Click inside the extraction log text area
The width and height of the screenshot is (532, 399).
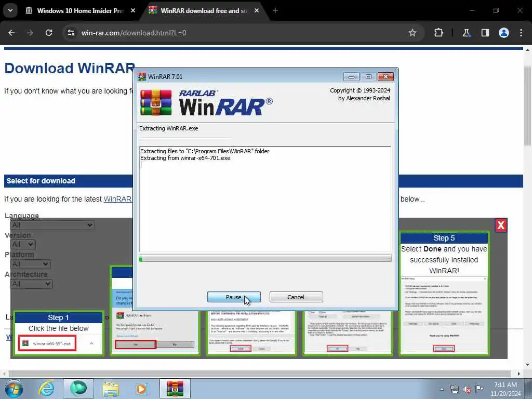coord(265,199)
